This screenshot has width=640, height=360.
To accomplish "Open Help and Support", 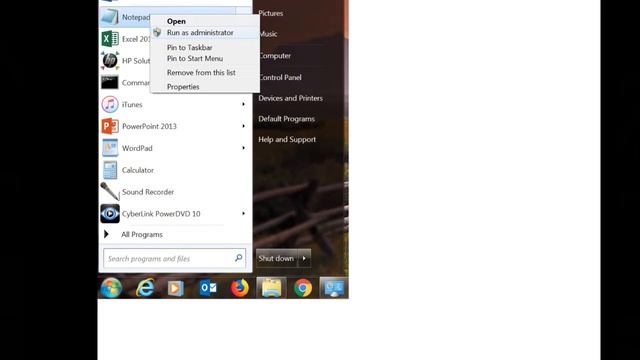I will 287,139.
